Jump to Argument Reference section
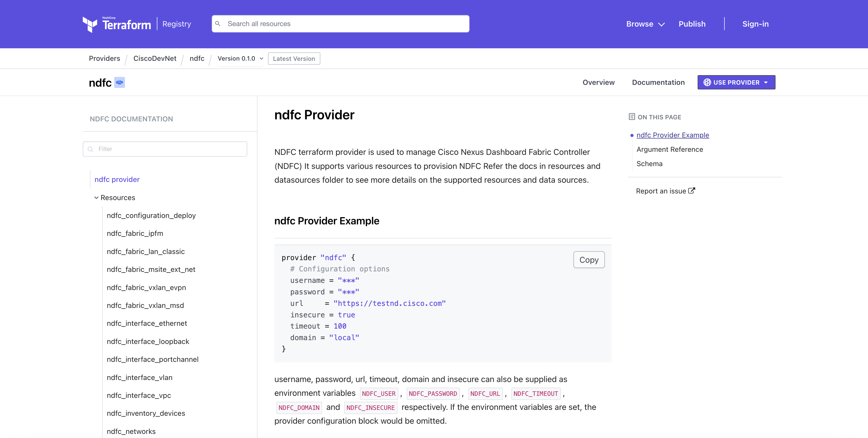This screenshot has height=438, width=868. pyautogui.click(x=670, y=149)
